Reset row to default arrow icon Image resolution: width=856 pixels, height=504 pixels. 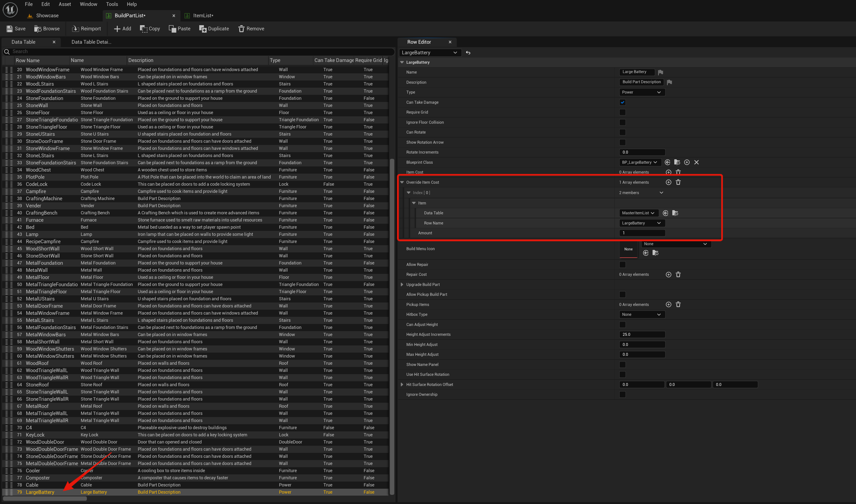point(468,53)
